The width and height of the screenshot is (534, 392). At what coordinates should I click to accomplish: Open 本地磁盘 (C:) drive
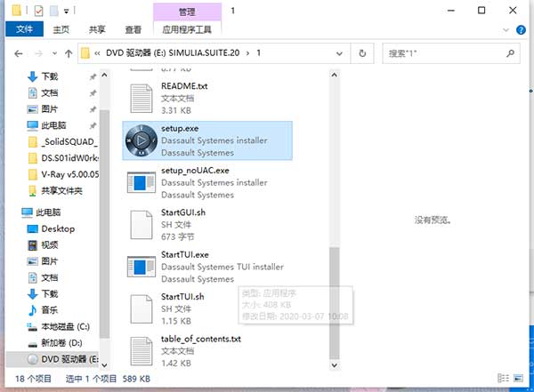click(x=65, y=327)
